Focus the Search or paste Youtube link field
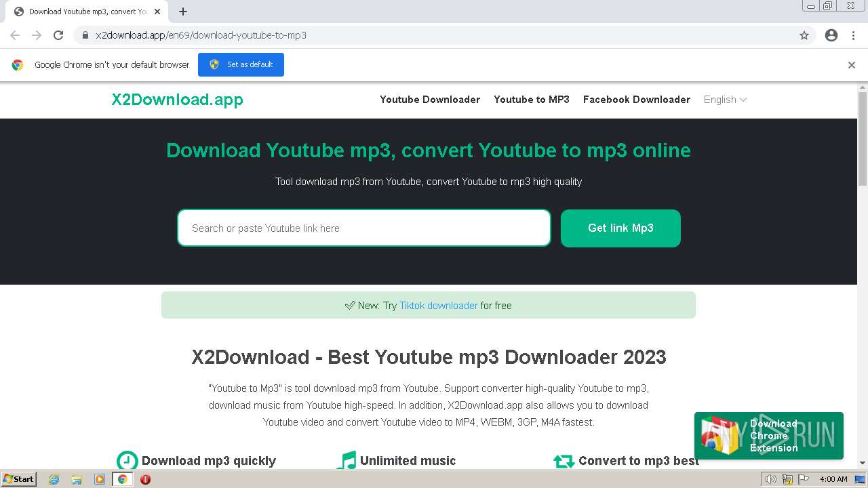Image resolution: width=868 pixels, height=488 pixels. click(364, 228)
